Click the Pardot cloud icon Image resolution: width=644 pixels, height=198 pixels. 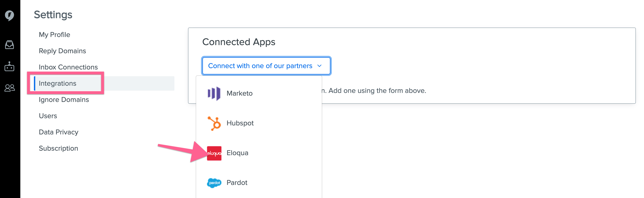point(214,183)
